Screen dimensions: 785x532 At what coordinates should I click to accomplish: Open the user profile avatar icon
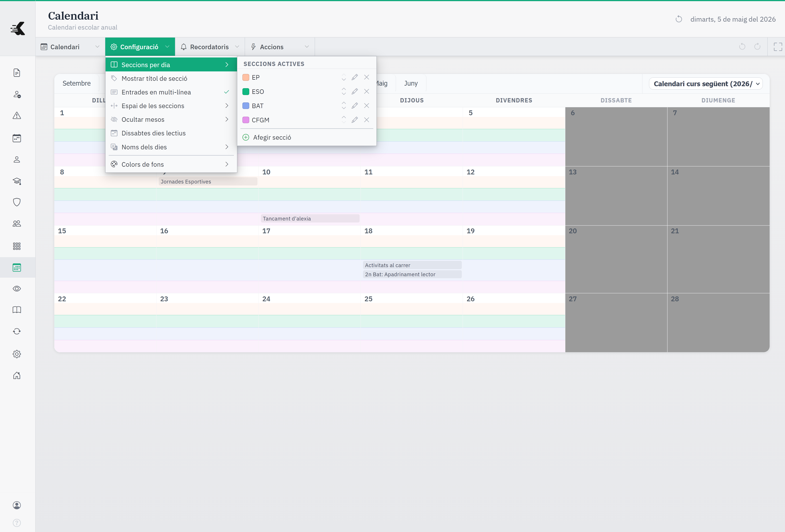[17, 505]
